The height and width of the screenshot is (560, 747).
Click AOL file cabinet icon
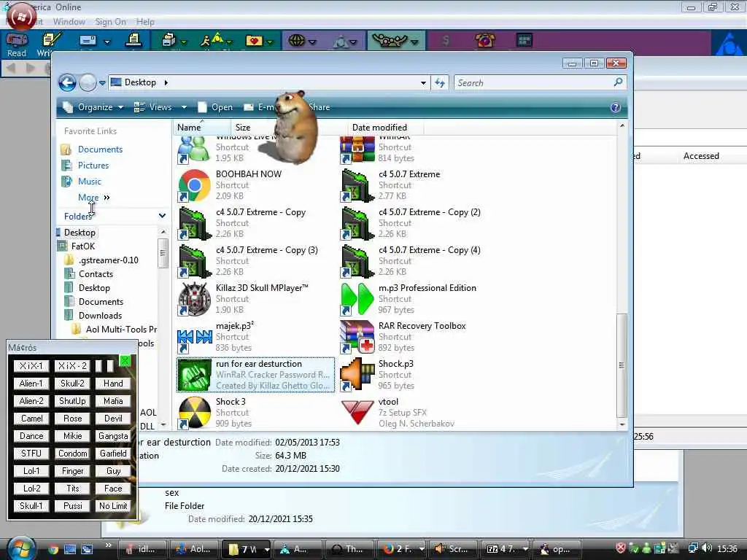tap(169, 41)
